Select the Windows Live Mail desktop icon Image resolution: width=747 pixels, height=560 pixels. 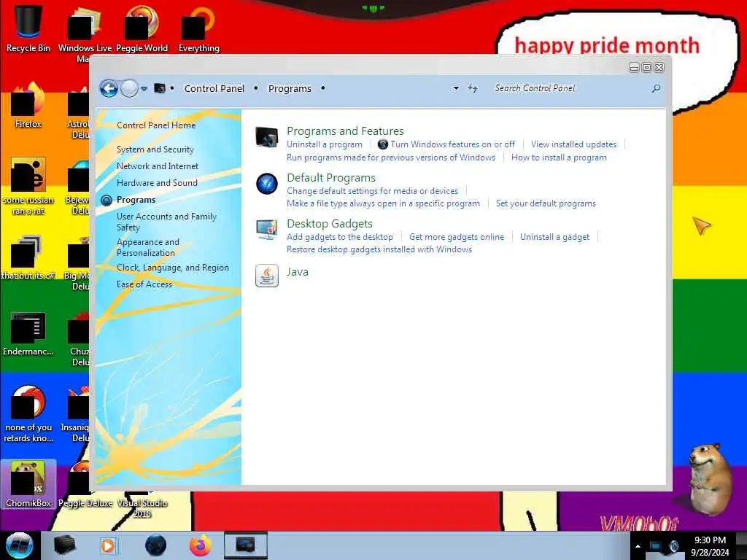pyautogui.click(x=85, y=34)
